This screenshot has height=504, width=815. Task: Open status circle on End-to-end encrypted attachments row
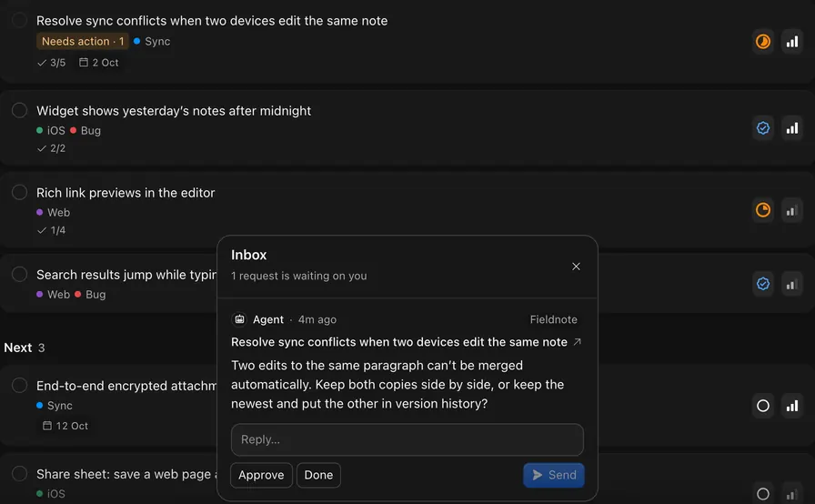(762, 406)
